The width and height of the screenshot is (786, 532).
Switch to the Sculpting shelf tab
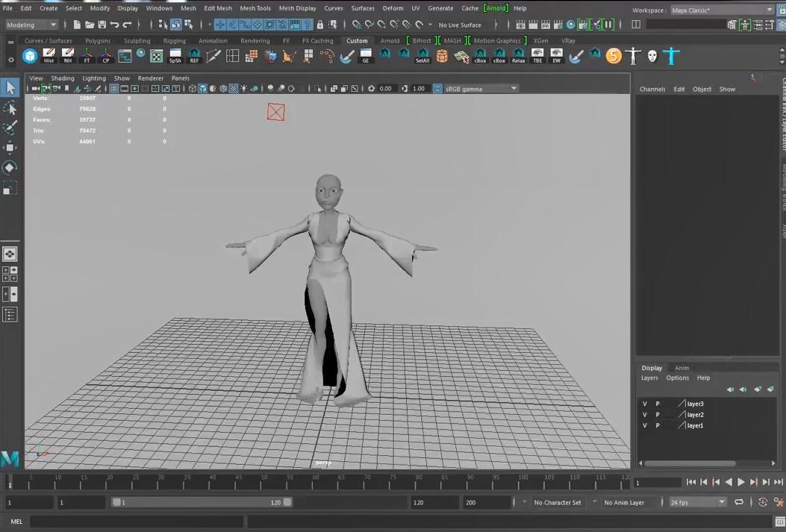click(x=137, y=41)
